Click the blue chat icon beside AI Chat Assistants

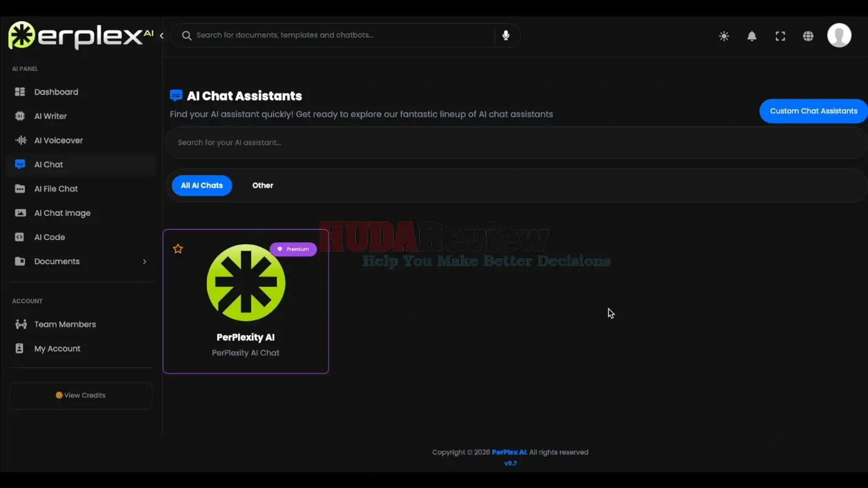(x=176, y=96)
